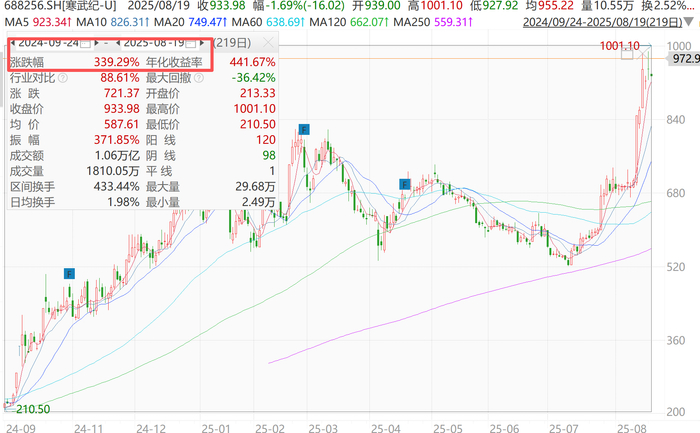Click the 最低价 210.50 value in panel
This screenshot has width=700, height=433.
pos(258,125)
